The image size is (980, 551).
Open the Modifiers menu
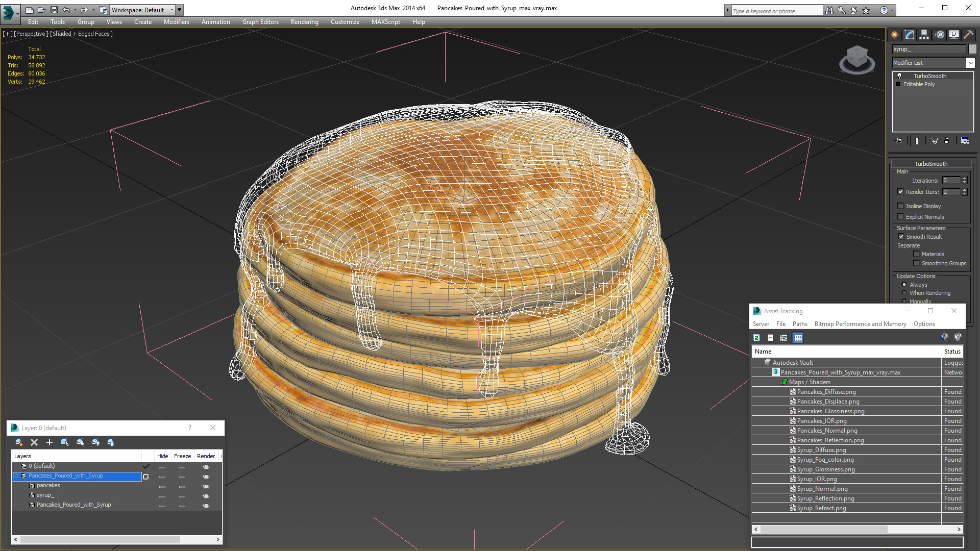click(x=176, y=22)
